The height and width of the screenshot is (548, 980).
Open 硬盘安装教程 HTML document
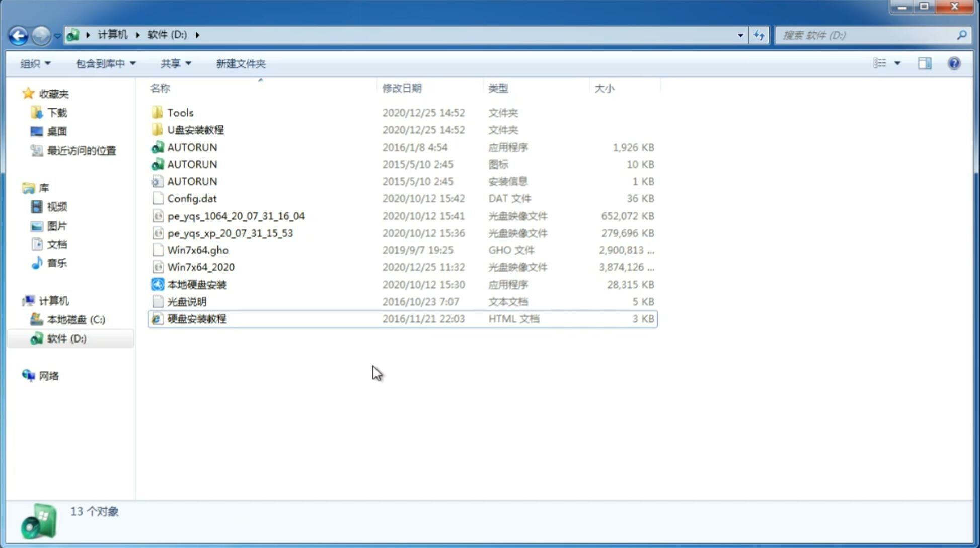tap(196, 318)
